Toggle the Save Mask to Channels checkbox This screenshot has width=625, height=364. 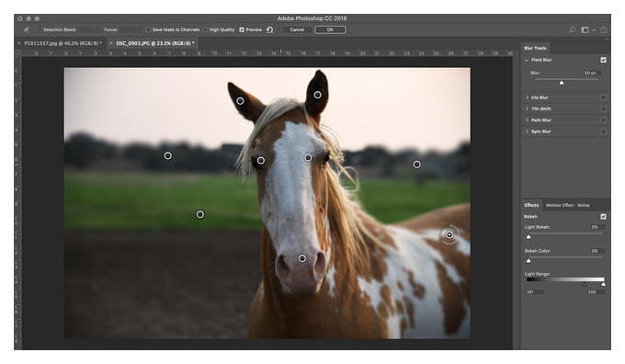[x=148, y=30]
